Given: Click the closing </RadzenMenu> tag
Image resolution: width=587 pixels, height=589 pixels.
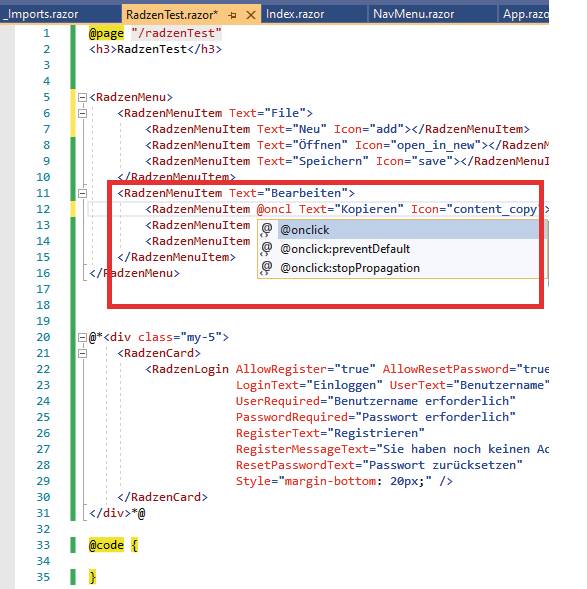Looking at the screenshot, I should tap(134, 273).
